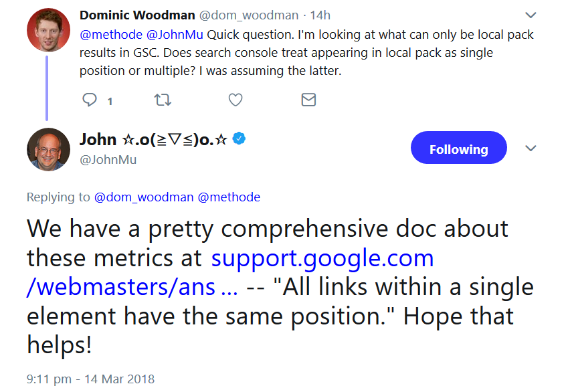Open John's profile avatar
This screenshot has height=392, width=568.
pyautogui.click(x=48, y=149)
